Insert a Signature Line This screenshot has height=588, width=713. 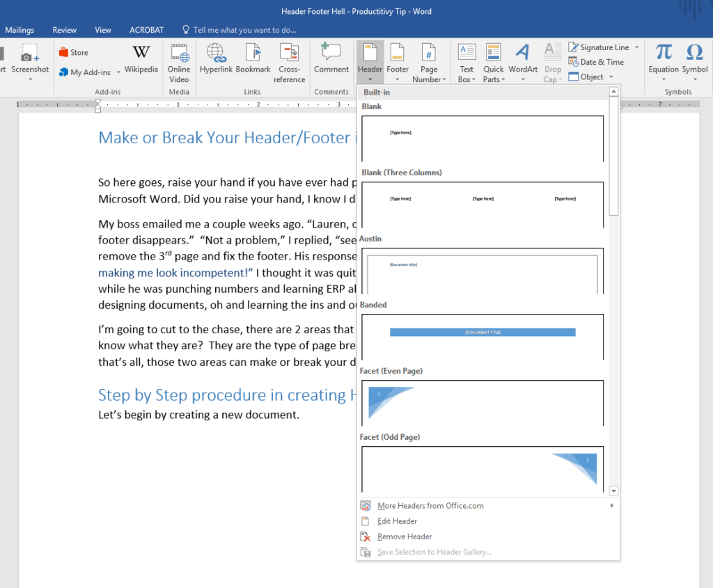(x=598, y=47)
